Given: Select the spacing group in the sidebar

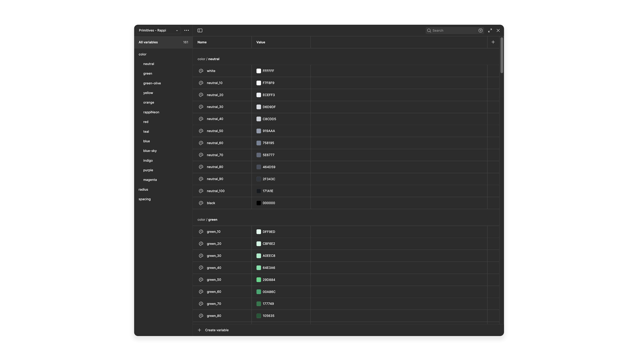Looking at the screenshot, I should pyautogui.click(x=144, y=199).
